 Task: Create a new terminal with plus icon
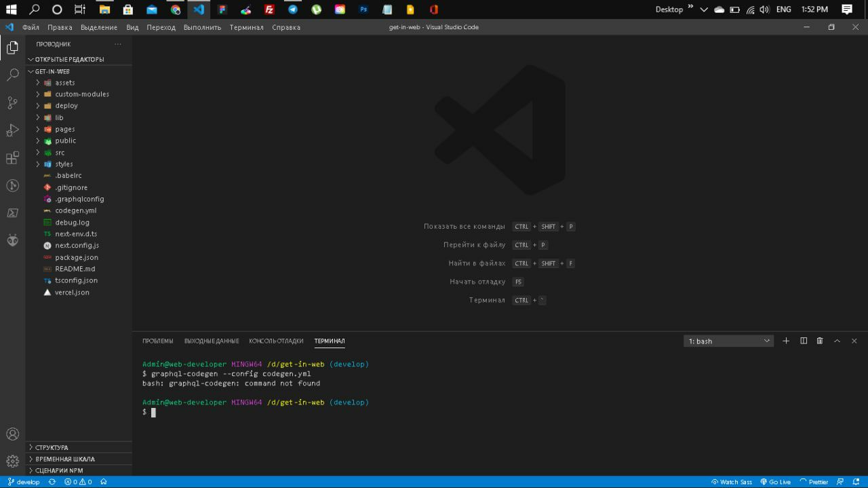pos(786,341)
